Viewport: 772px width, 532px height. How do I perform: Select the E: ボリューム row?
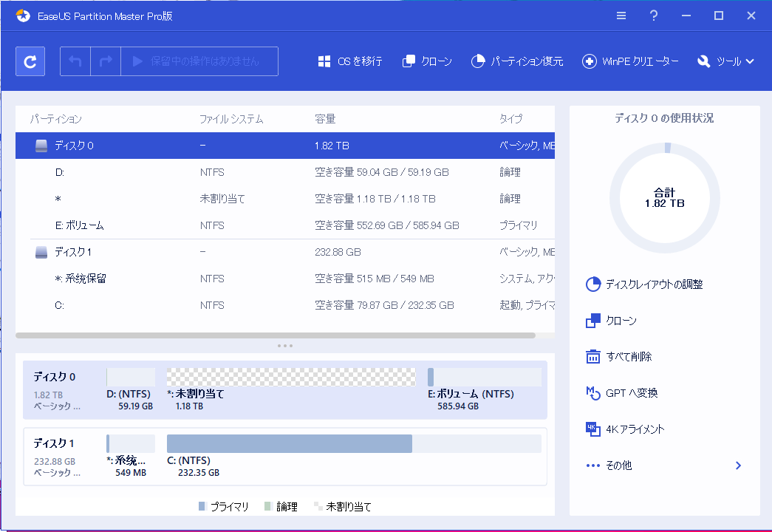pyautogui.click(x=285, y=225)
